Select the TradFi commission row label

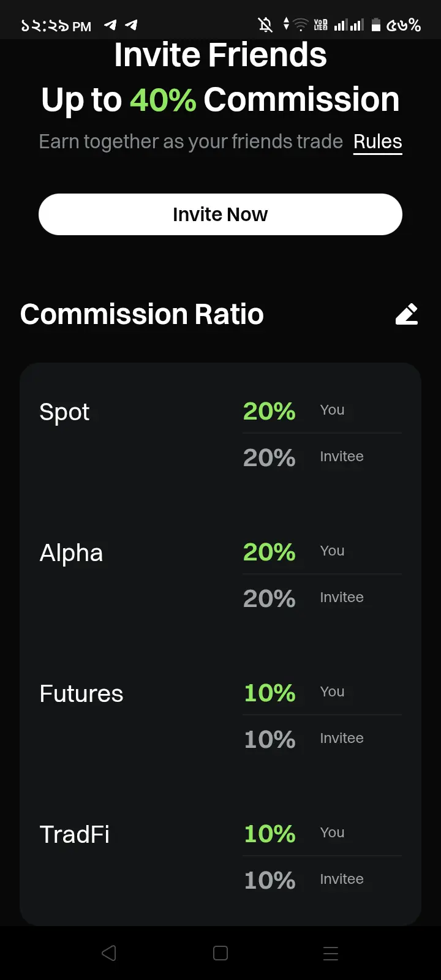[x=75, y=835]
